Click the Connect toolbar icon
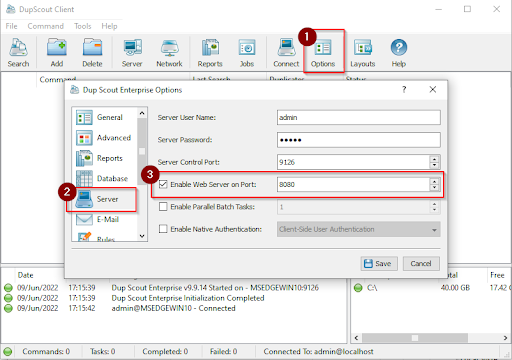Screen dimensions: 512x360 (286, 53)
